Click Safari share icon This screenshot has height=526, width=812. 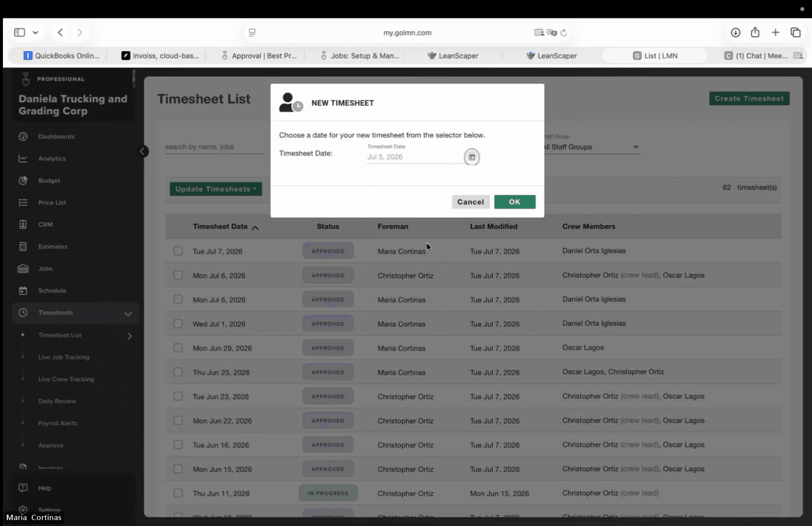[x=755, y=32]
